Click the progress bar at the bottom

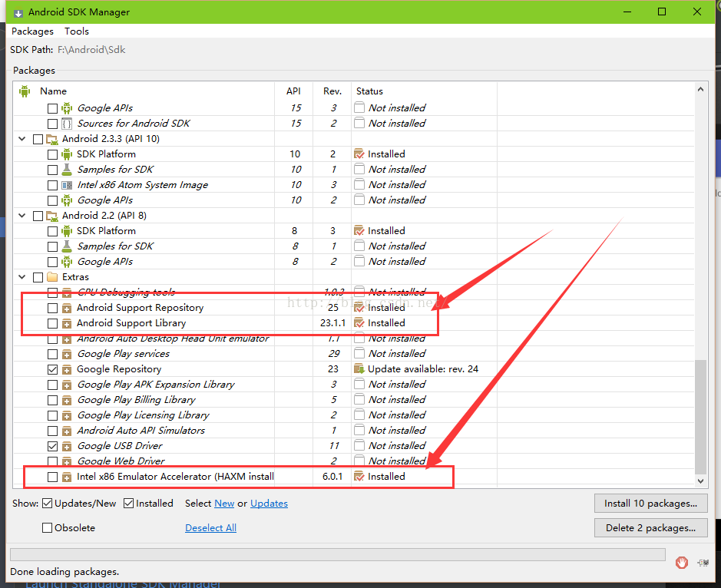click(x=338, y=554)
